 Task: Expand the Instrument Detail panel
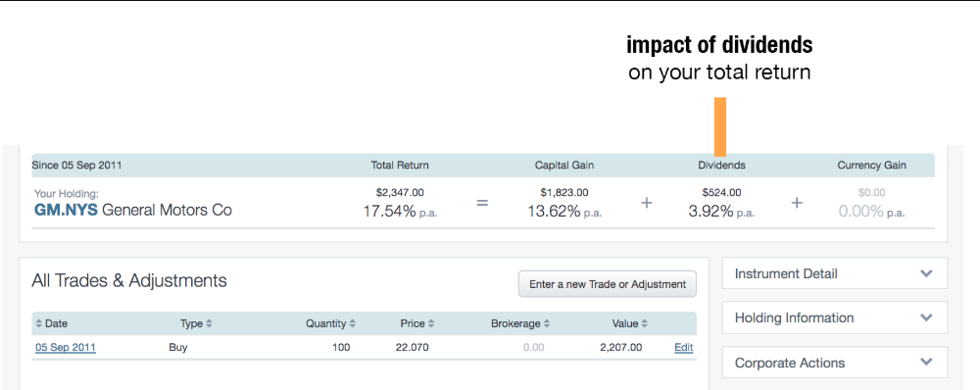pos(834,273)
